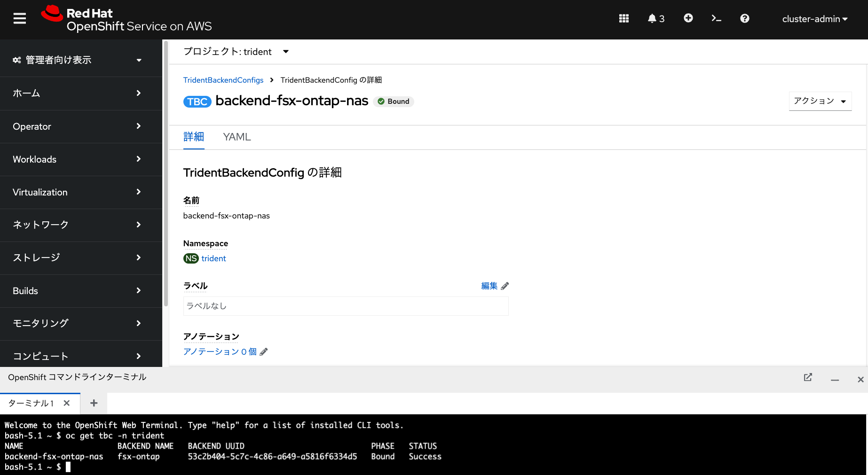The width and height of the screenshot is (868, 475).
Task: Add a new terminal tab with plus
Action: click(x=94, y=403)
